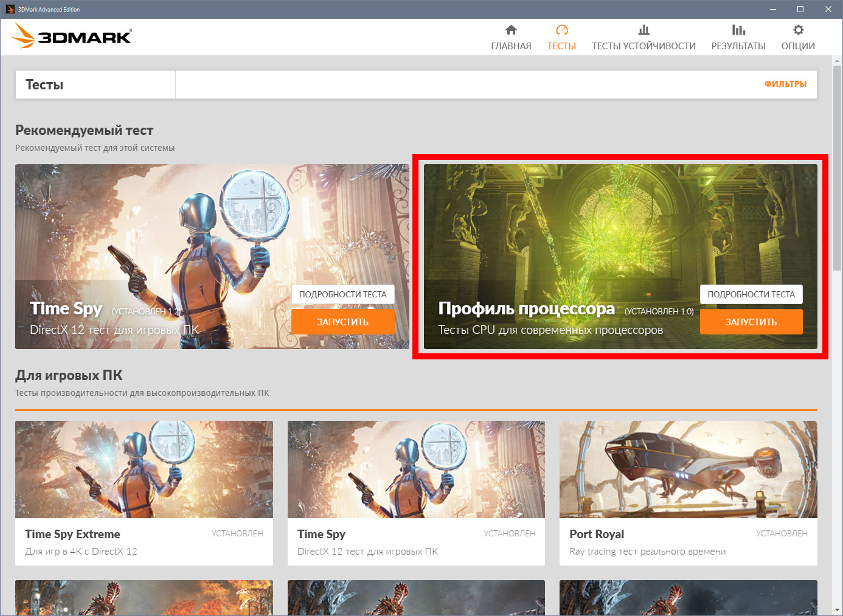Switch to the ТЕСТЫ tab

(x=561, y=46)
